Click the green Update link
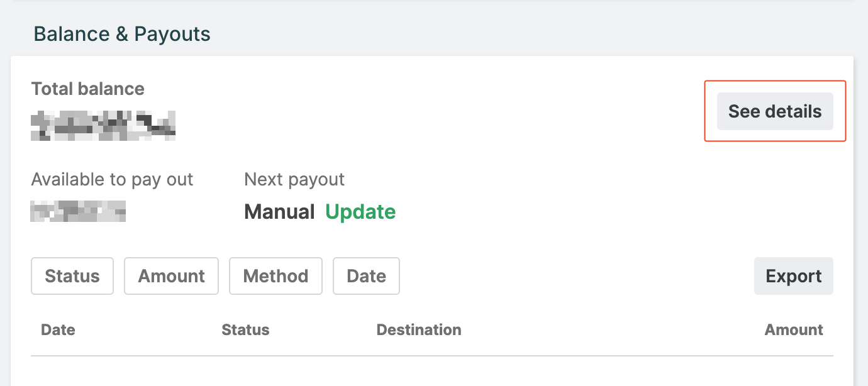Image resolution: width=868 pixels, height=386 pixels. pos(360,212)
